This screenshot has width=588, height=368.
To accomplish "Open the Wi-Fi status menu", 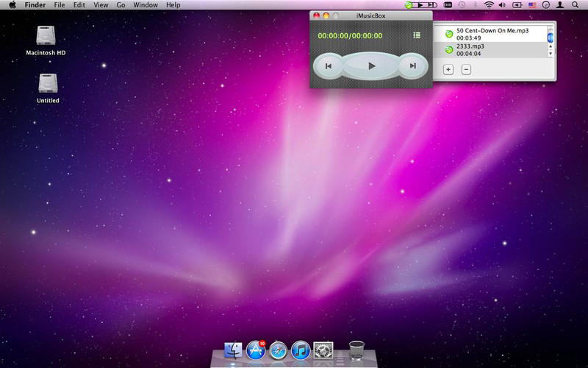I will tap(489, 5).
